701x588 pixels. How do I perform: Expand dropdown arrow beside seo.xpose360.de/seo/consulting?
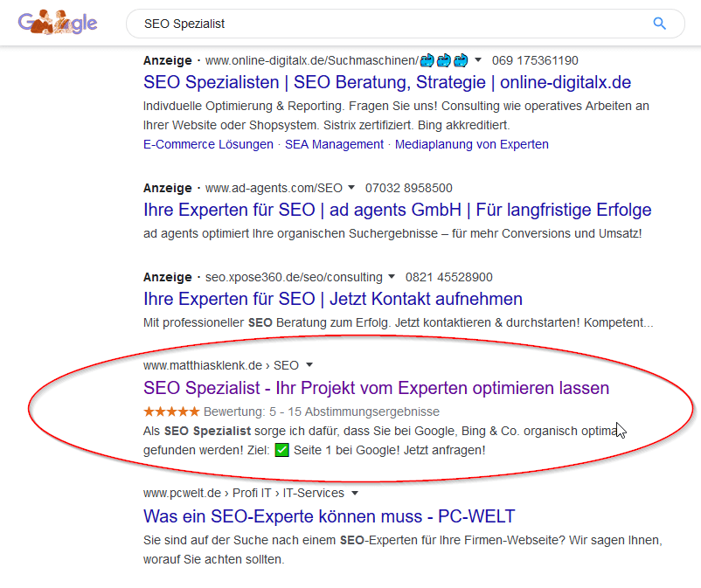[392, 277]
